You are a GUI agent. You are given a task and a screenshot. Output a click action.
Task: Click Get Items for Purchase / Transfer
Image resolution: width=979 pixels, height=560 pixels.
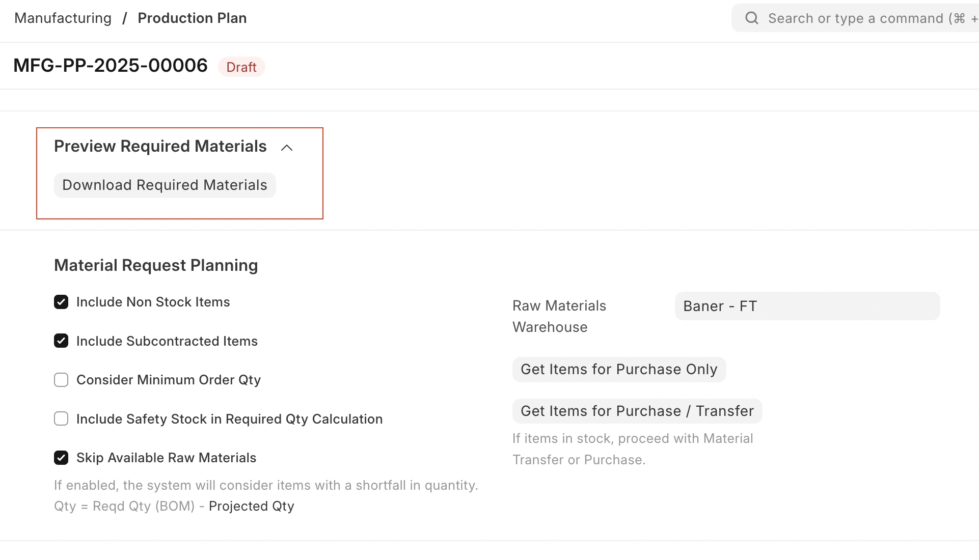637,411
